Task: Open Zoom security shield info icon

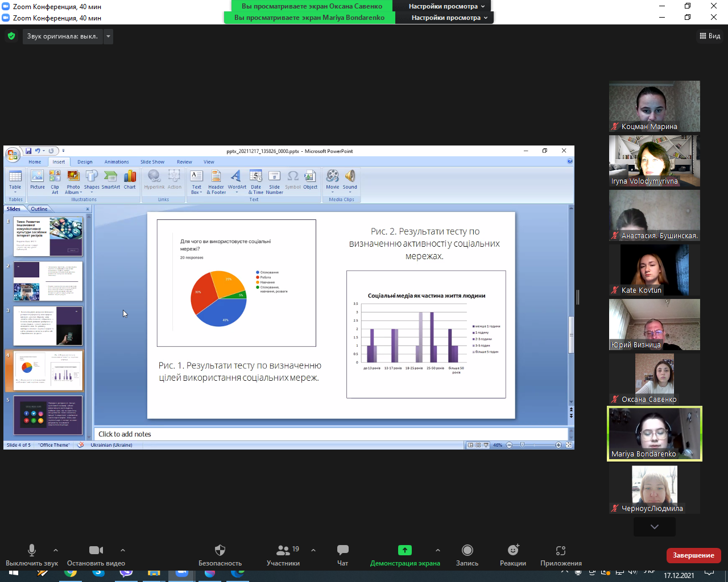Action: click(x=11, y=36)
